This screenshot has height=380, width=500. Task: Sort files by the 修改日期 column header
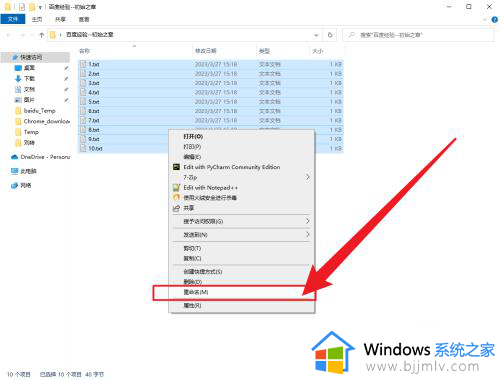[x=206, y=51]
